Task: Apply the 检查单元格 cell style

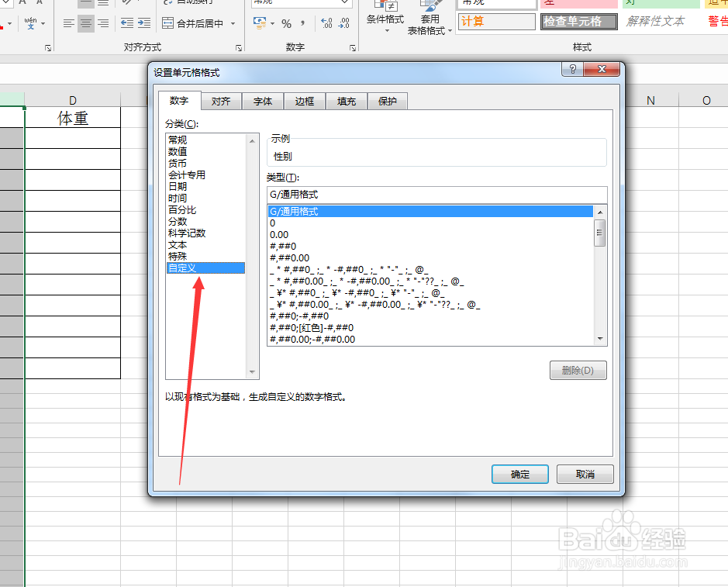Action: (579, 22)
